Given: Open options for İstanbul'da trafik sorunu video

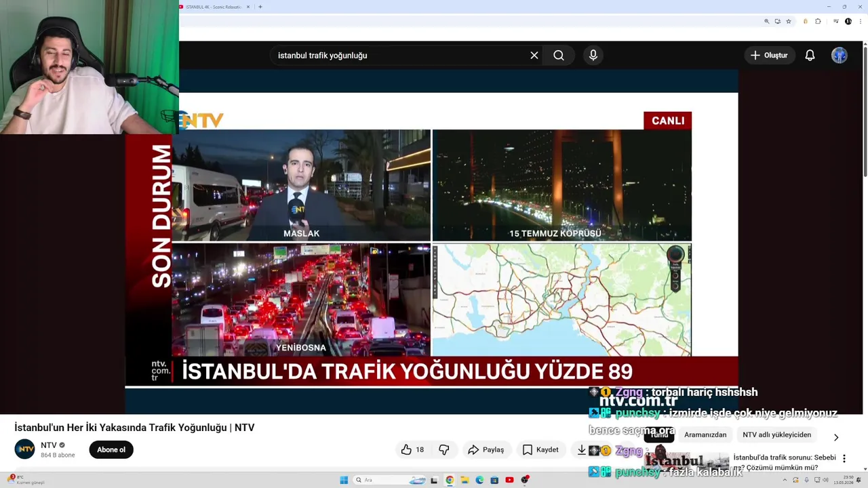Looking at the screenshot, I should tap(844, 459).
